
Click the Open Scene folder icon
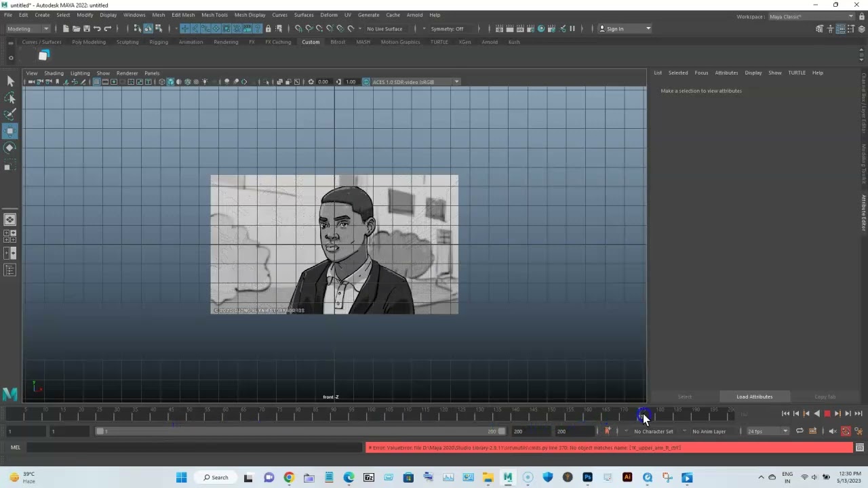pyautogui.click(x=76, y=28)
